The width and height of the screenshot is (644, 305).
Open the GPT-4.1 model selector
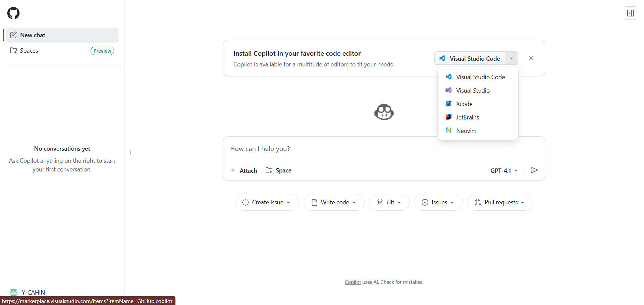click(x=504, y=171)
